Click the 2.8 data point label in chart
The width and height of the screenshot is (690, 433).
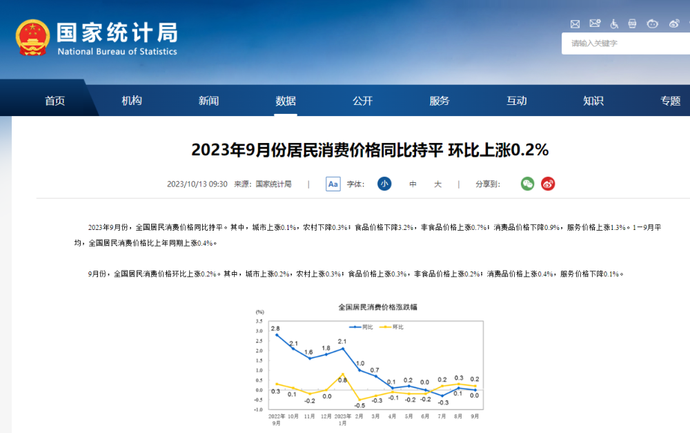pos(275,328)
